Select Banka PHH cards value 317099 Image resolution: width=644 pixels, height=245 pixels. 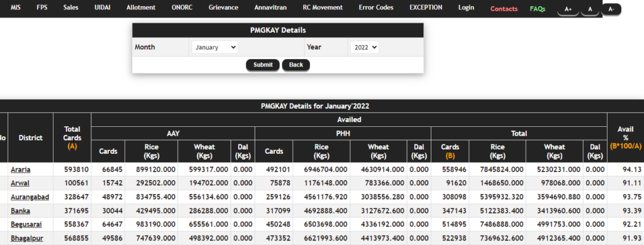(x=278, y=211)
